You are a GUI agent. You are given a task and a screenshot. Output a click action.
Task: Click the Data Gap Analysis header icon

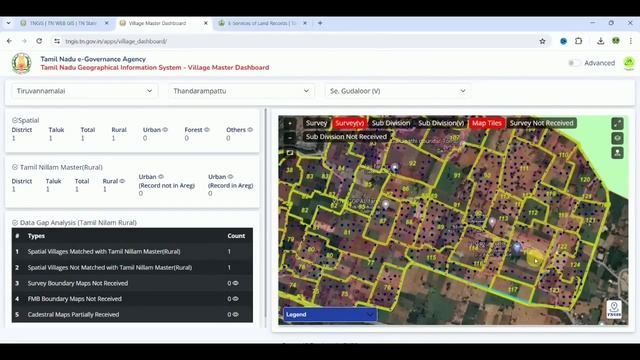click(x=15, y=222)
